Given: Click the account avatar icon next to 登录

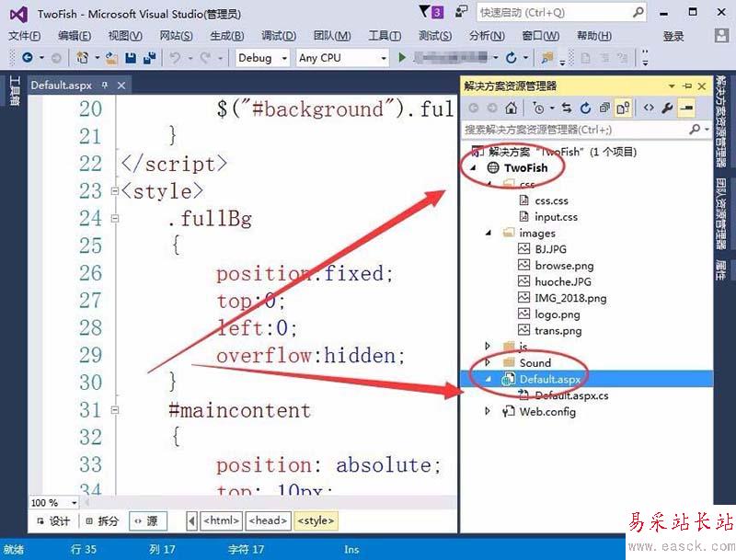Looking at the screenshot, I should click(x=721, y=36).
